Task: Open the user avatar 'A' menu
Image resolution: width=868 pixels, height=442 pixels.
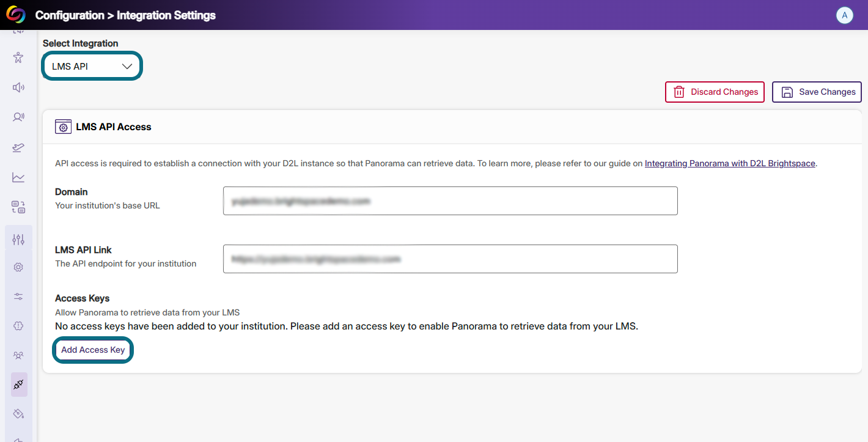Action: coord(845,15)
